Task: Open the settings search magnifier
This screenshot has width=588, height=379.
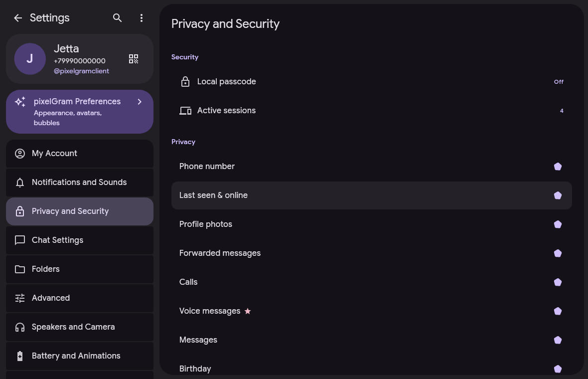Action: click(x=118, y=17)
